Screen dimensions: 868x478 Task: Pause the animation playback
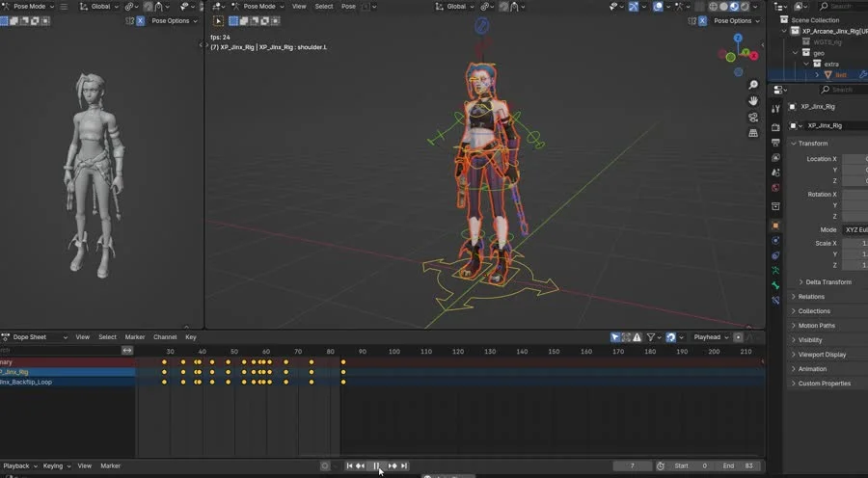pyautogui.click(x=376, y=465)
